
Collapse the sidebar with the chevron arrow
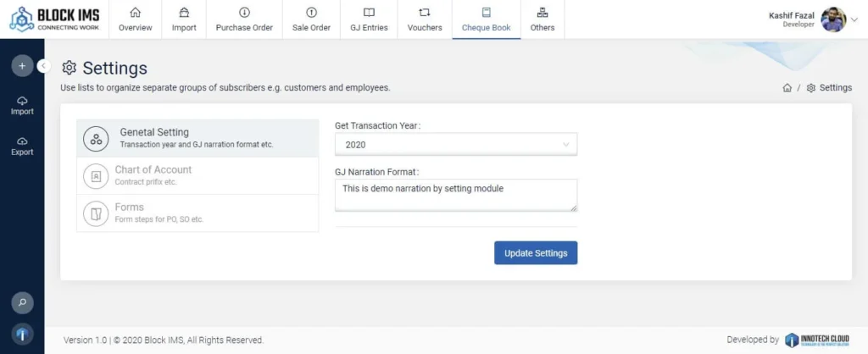pos(44,66)
